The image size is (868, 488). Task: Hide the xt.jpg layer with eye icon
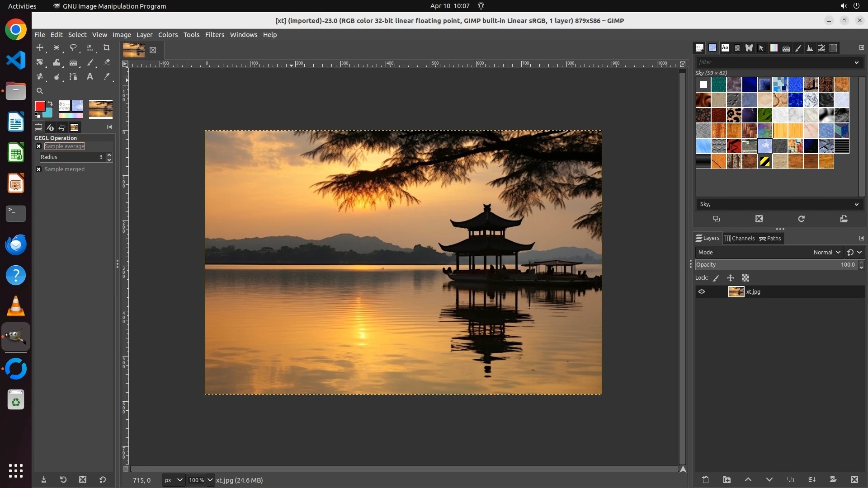pos(702,292)
